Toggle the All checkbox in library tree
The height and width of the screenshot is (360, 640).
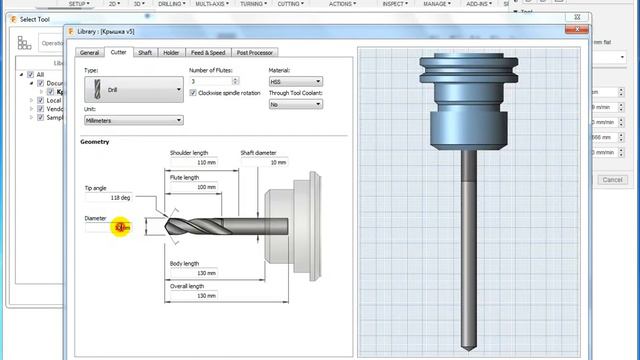31,75
